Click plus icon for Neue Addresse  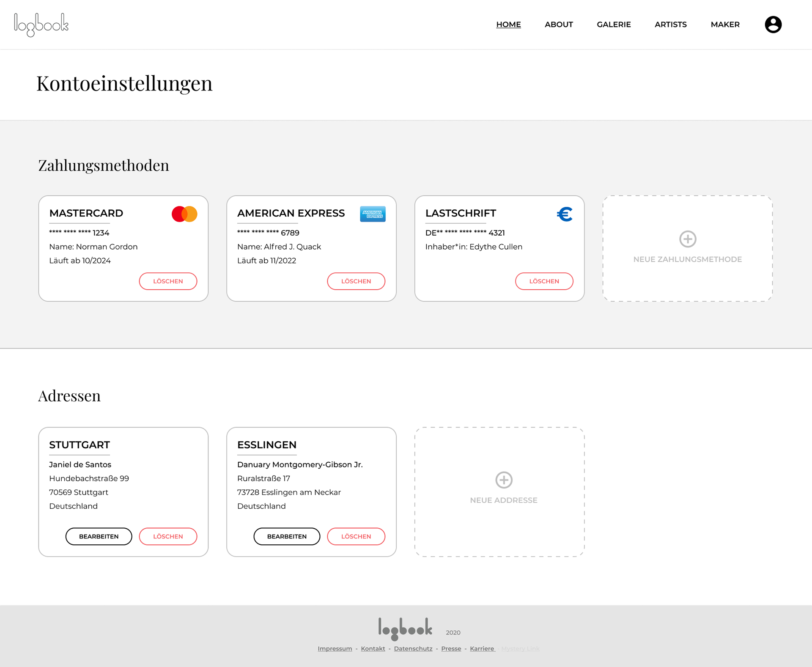[x=504, y=480]
